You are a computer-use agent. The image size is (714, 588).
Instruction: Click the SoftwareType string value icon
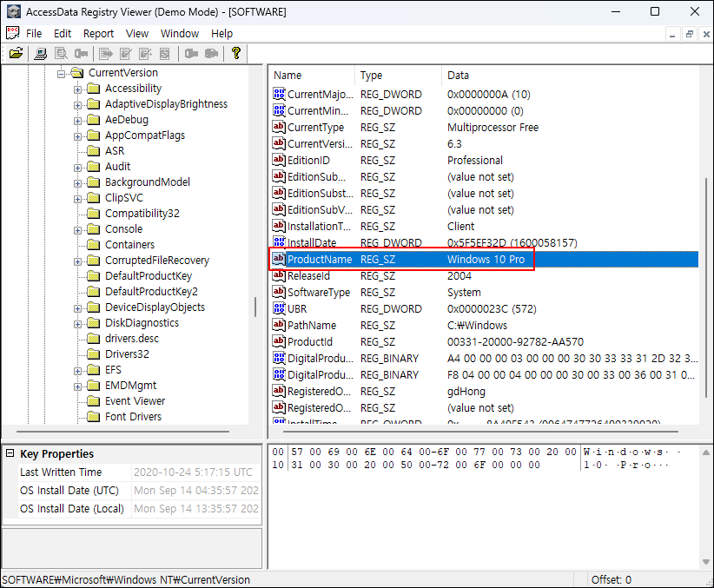click(x=279, y=292)
